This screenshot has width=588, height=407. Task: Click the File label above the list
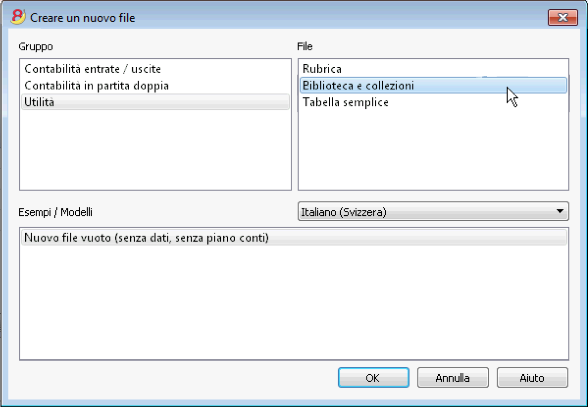304,47
